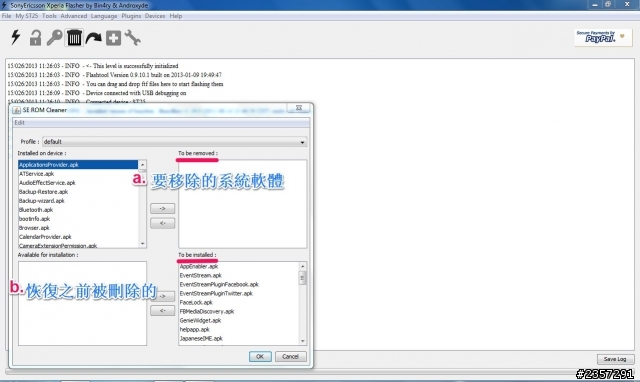The height and width of the screenshot is (382, 640).
Task: Click the To be removed list box
Action: coord(242,204)
